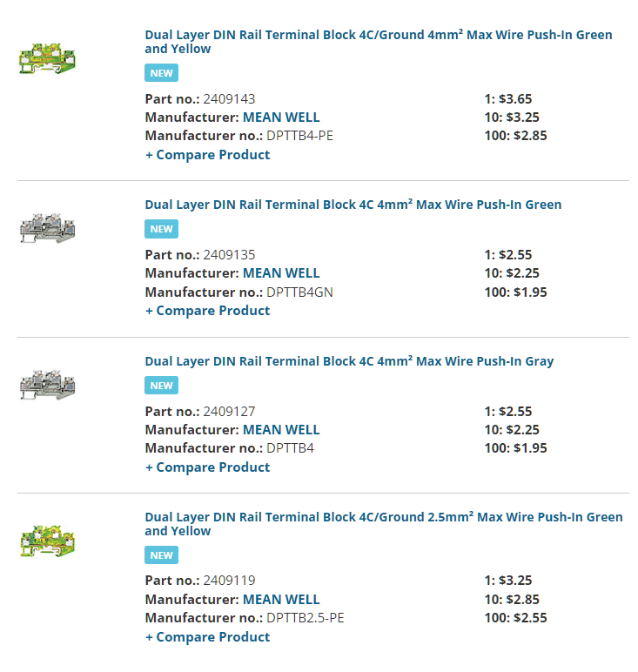Click MEAN WELL manufacturer link for part 2409143
Screen dimensions: 638x672
pyautogui.click(x=281, y=118)
